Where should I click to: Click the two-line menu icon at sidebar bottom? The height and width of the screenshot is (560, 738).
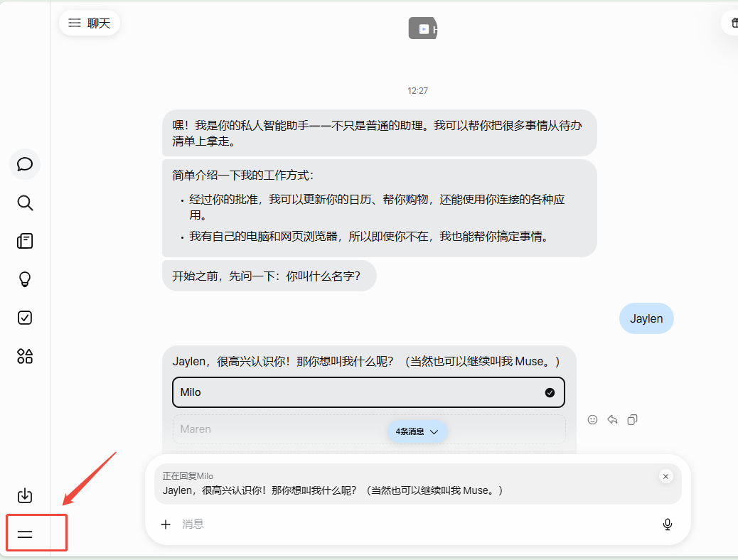click(24, 534)
